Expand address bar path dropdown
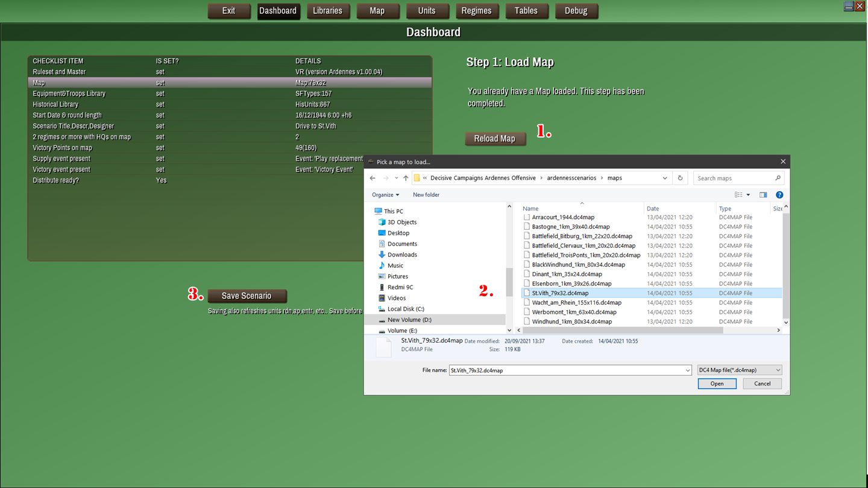The image size is (868, 488). 665,178
